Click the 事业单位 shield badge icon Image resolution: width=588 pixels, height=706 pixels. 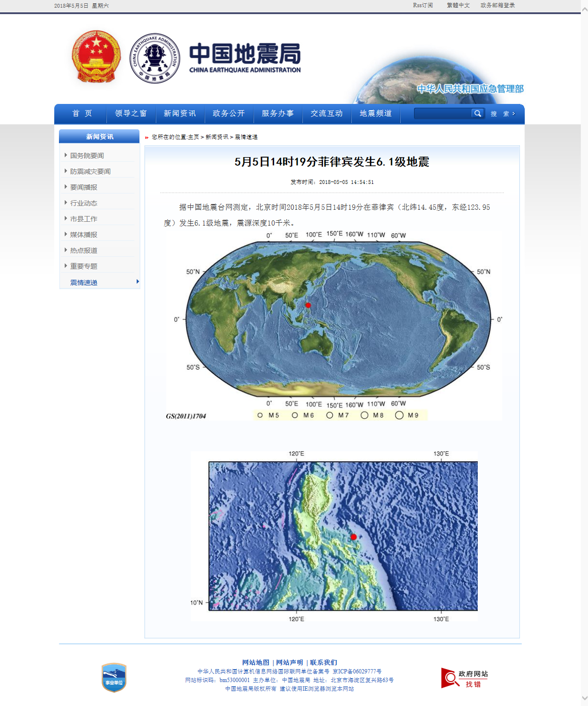pos(114,677)
